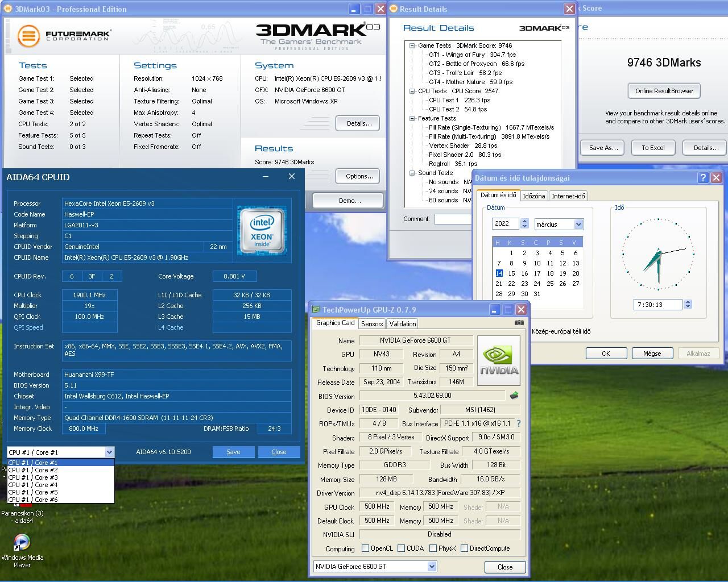728x582 pixels.
Task: Take a GPU-Z screenshot with the camera icon
Action: click(x=519, y=323)
